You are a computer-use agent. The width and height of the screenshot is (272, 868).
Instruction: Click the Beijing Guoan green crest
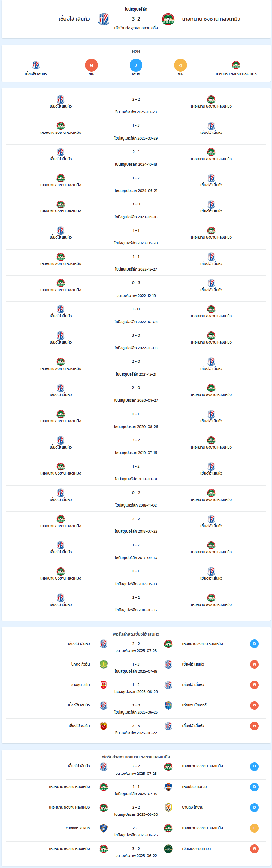click(x=103, y=664)
